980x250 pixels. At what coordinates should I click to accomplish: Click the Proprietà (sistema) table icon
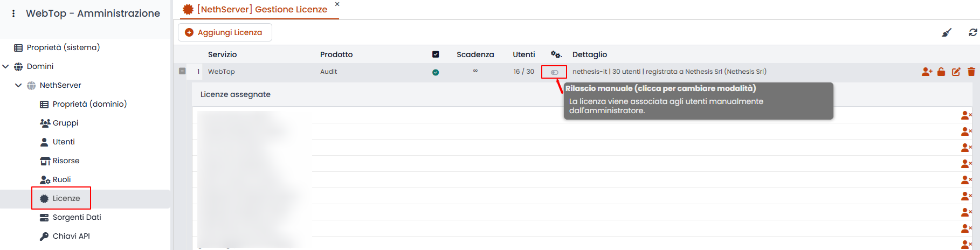(x=18, y=47)
